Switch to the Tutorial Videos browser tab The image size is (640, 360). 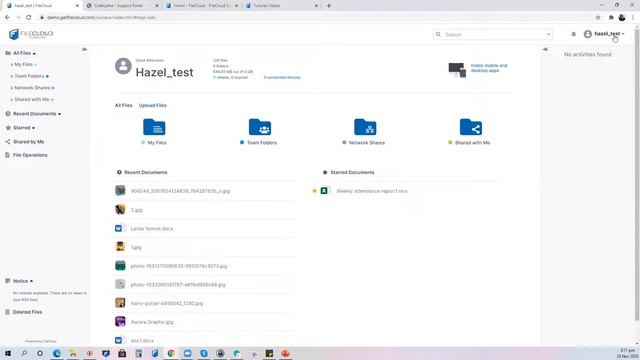[x=282, y=6]
